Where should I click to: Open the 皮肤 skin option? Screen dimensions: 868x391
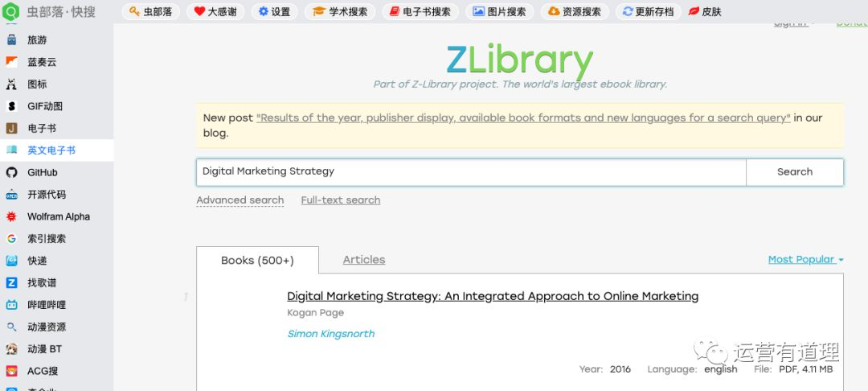pos(706,11)
